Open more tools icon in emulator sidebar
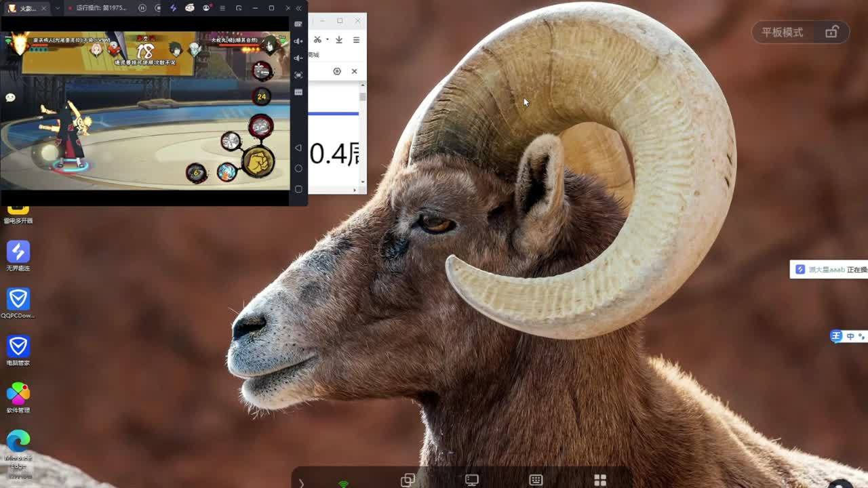 tap(298, 92)
